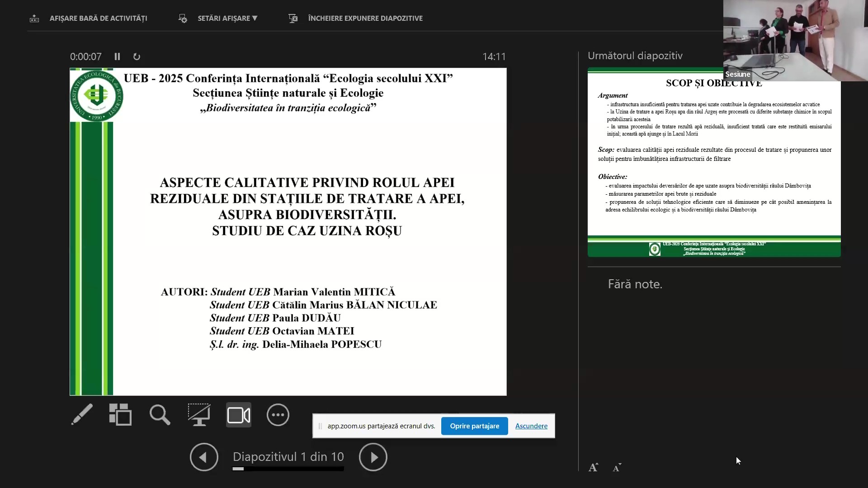Select the pen and laser pointer tool

[82, 414]
